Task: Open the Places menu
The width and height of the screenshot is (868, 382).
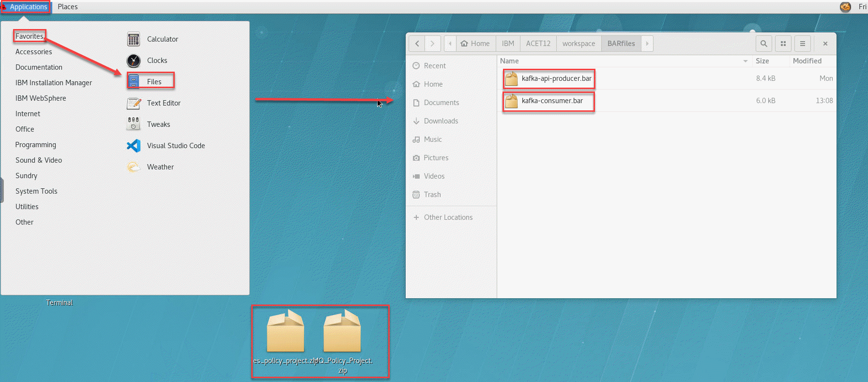Action: click(x=67, y=7)
